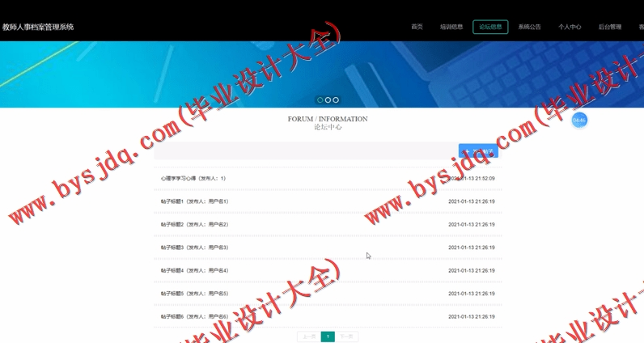Click the 21:26:19 timestamp in the 帖子标题6 row
The image size is (644, 343).
coord(472,316)
